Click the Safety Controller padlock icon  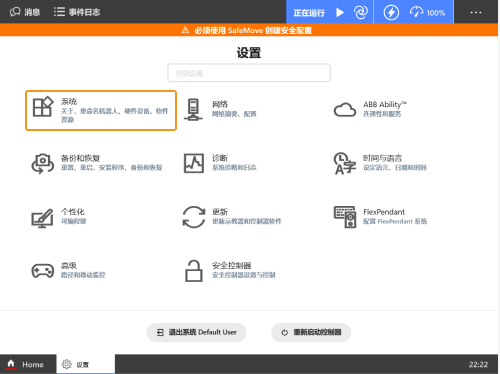tap(194, 271)
